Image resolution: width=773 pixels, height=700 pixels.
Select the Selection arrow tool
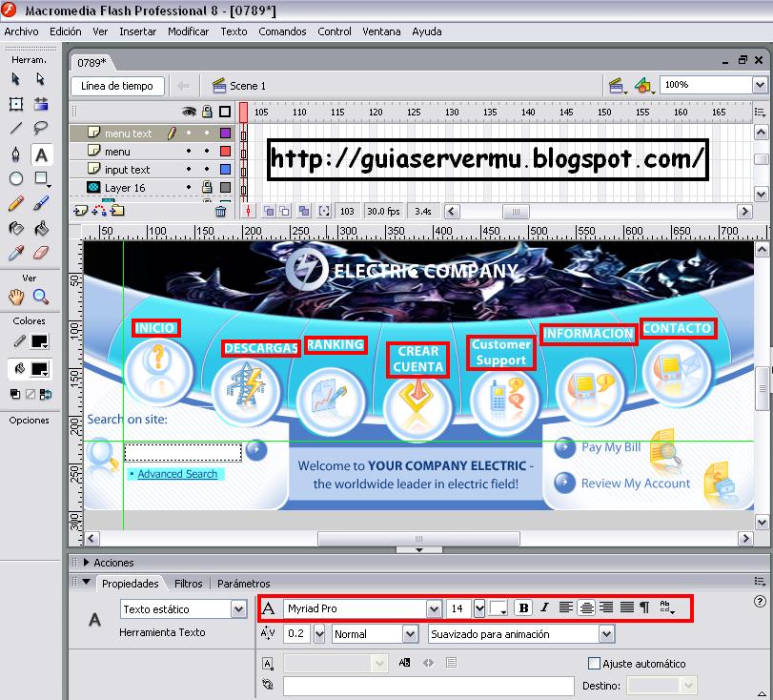[x=16, y=79]
